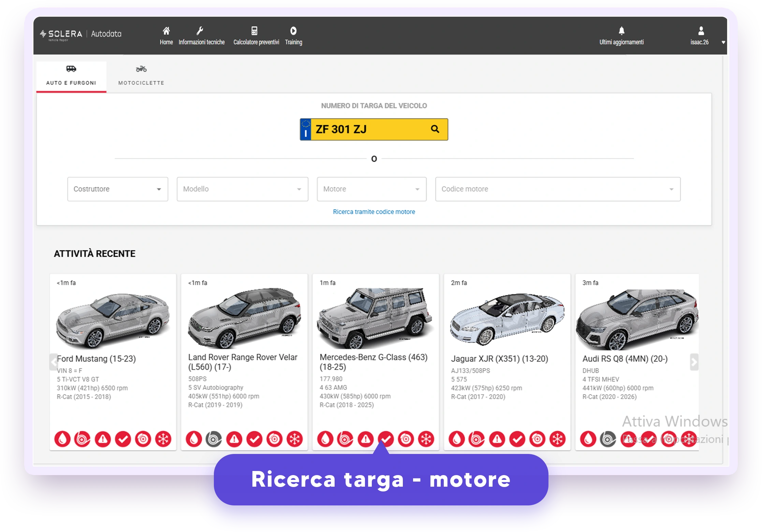Open engine oil icon for Mercedes G-Class
Screen dimensions: 762x532
[325, 439]
